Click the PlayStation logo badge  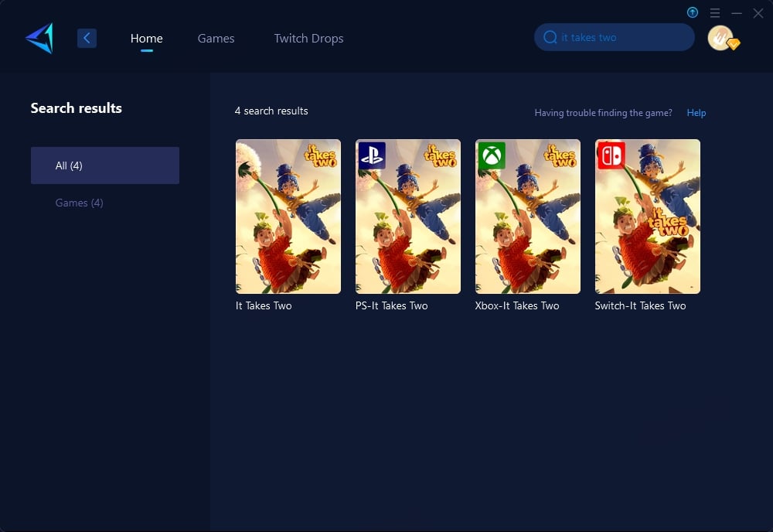[x=372, y=155]
